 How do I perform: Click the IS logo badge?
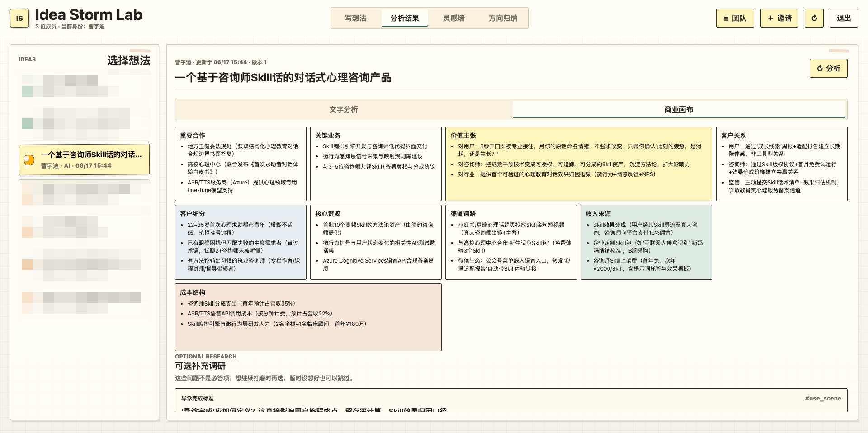tap(19, 18)
